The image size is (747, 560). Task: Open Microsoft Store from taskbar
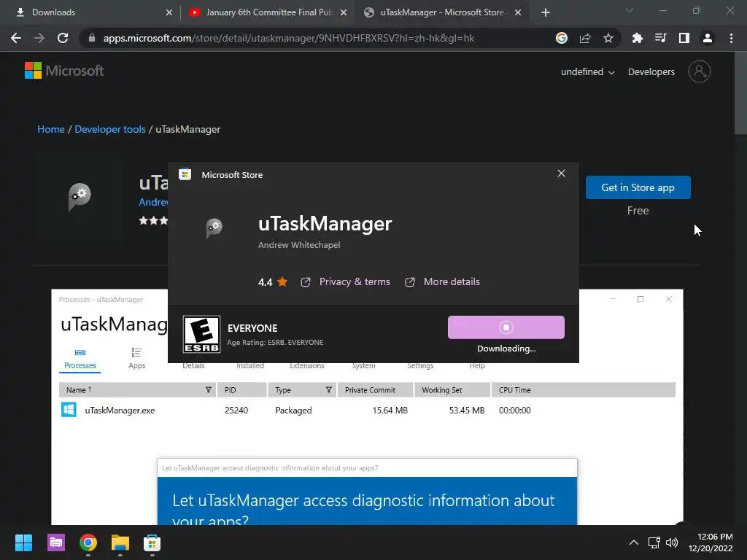152,542
